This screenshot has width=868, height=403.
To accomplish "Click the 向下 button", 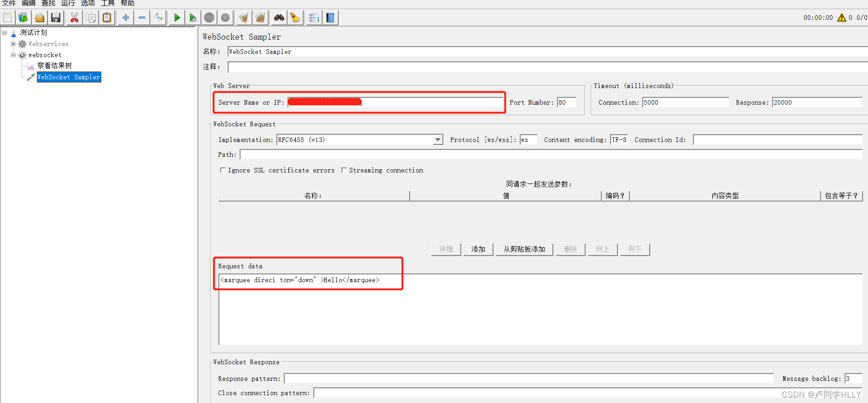I will coord(635,249).
